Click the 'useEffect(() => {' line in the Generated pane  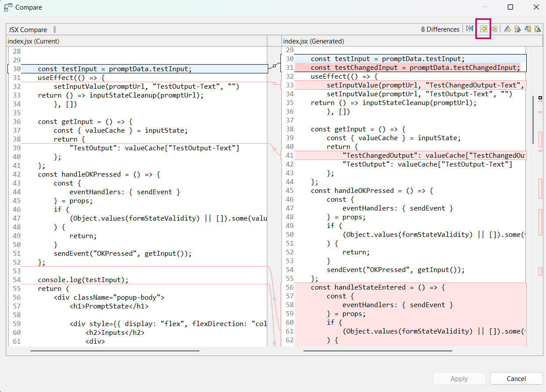(345, 76)
